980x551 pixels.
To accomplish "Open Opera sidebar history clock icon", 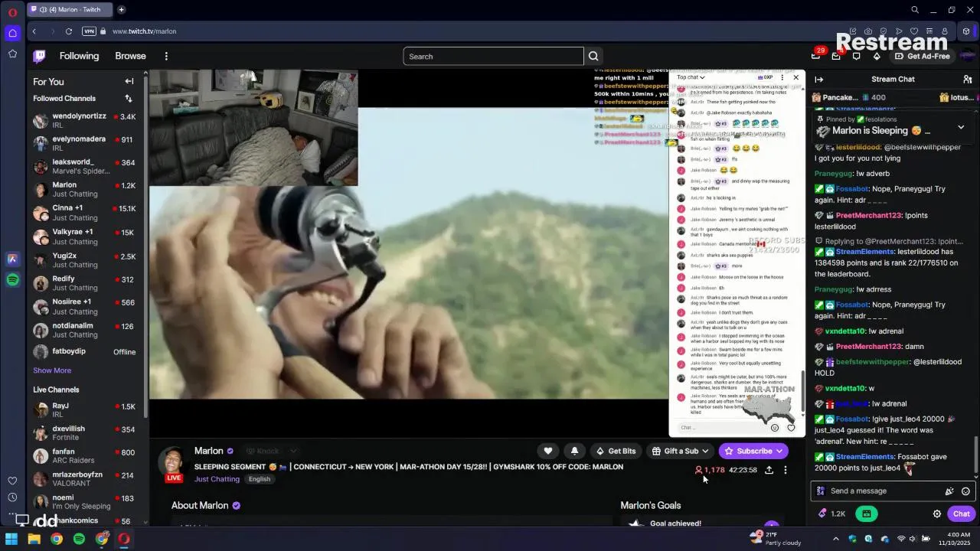I will click(x=12, y=497).
